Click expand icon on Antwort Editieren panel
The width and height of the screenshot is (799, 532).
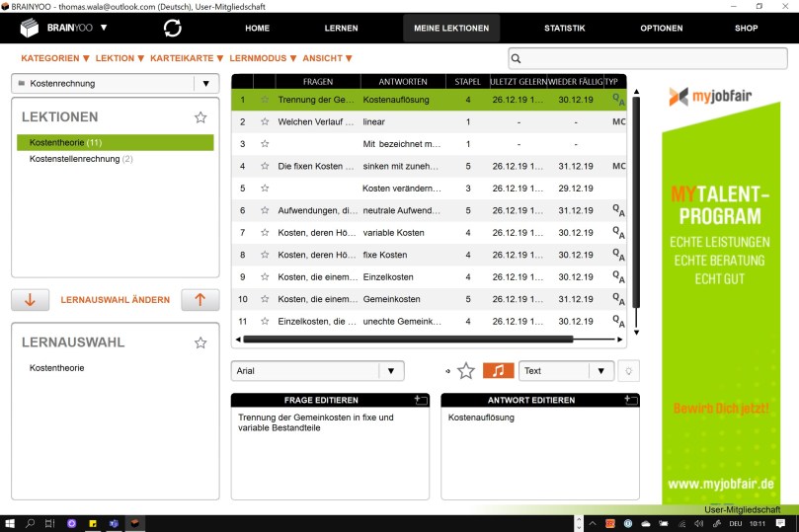point(631,400)
